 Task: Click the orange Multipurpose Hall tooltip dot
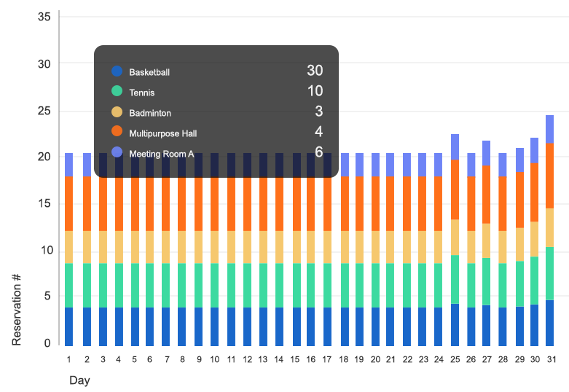coord(117,133)
